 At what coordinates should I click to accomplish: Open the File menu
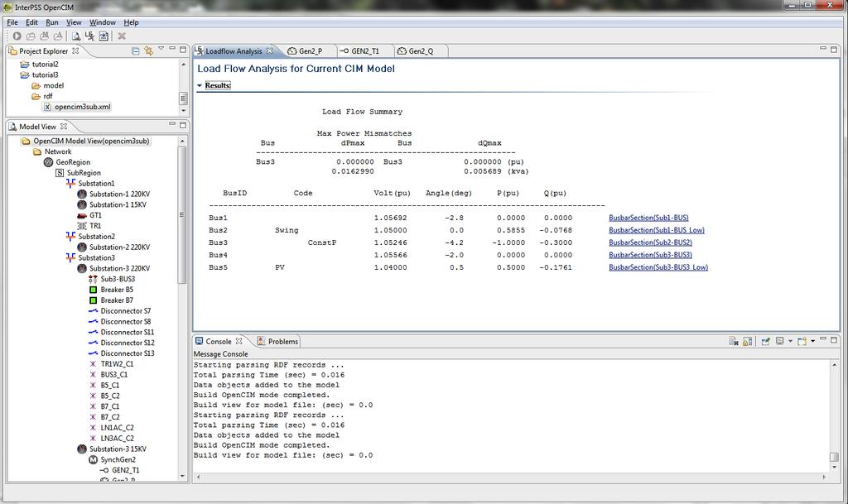coord(12,22)
